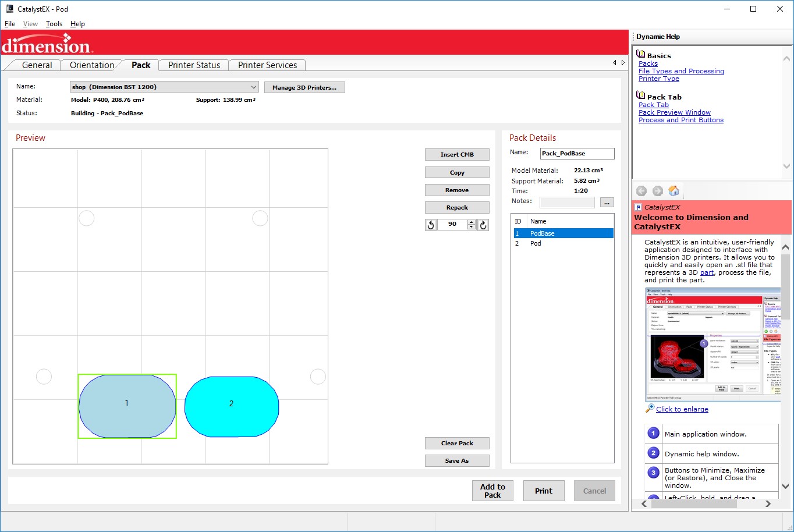Increase rotation angle with up stepper
This screenshot has width=794, height=532.
pos(472,222)
